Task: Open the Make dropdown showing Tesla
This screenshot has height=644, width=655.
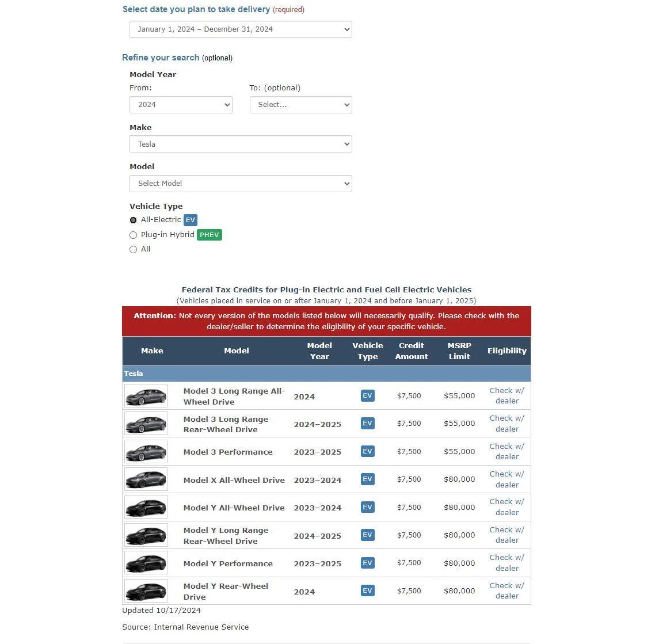Action: tap(241, 144)
